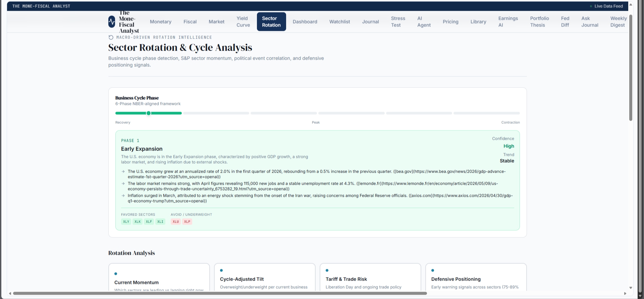Viewport: 644px width, 299px height.
Task: Go to the Yield Curve tab
Action: click(x=243, y=22)
